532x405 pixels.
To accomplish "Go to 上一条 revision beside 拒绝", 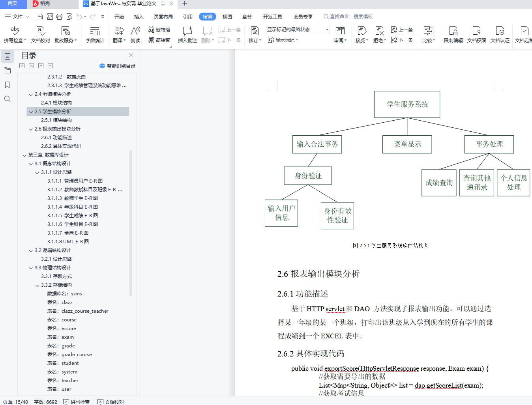I will (402, 30).
